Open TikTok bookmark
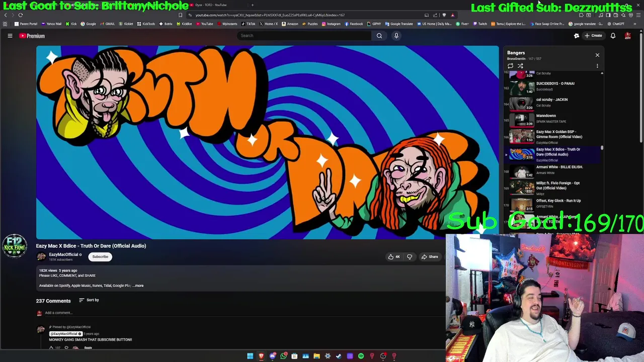The width and height of the screenshot is (644, 362). [248, 24]
